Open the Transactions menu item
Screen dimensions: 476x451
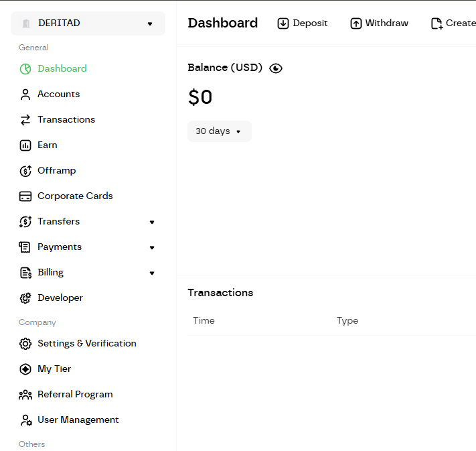(66, 120)
